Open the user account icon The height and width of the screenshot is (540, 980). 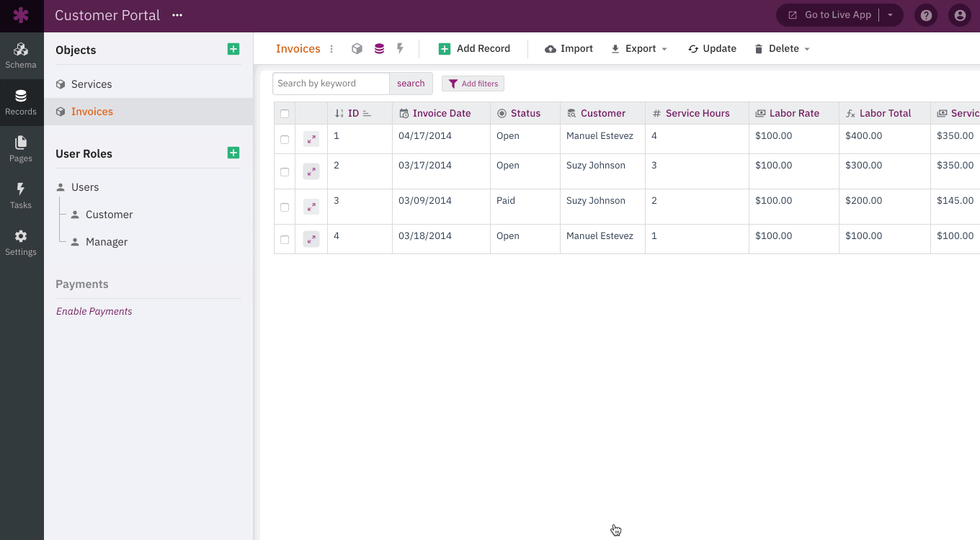(x=959, y=15)
